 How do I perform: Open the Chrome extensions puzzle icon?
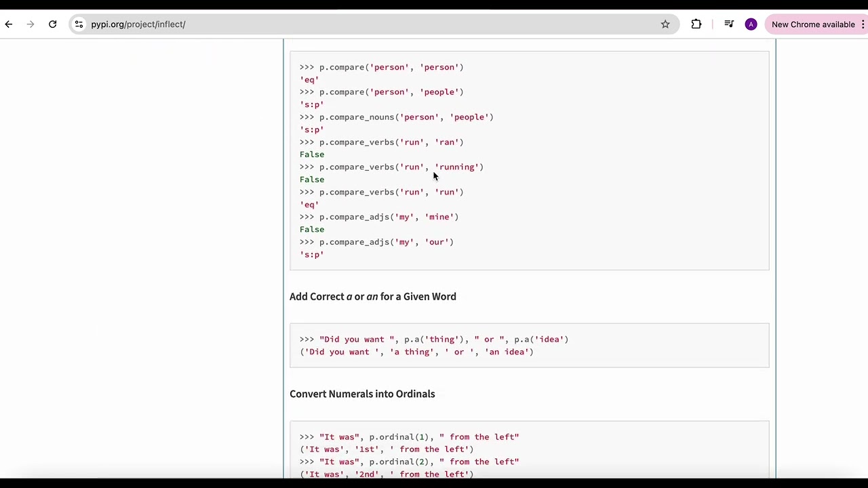pos(696,24)
